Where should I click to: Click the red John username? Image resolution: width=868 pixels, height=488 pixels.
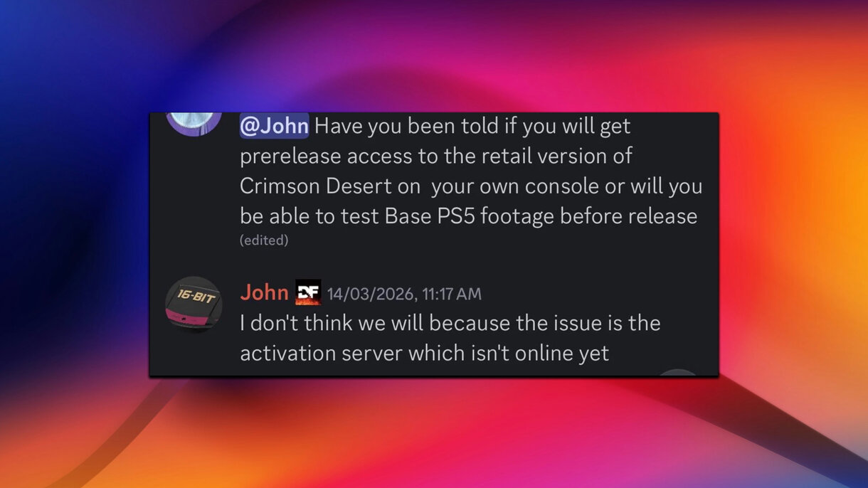tap(264, 292)
